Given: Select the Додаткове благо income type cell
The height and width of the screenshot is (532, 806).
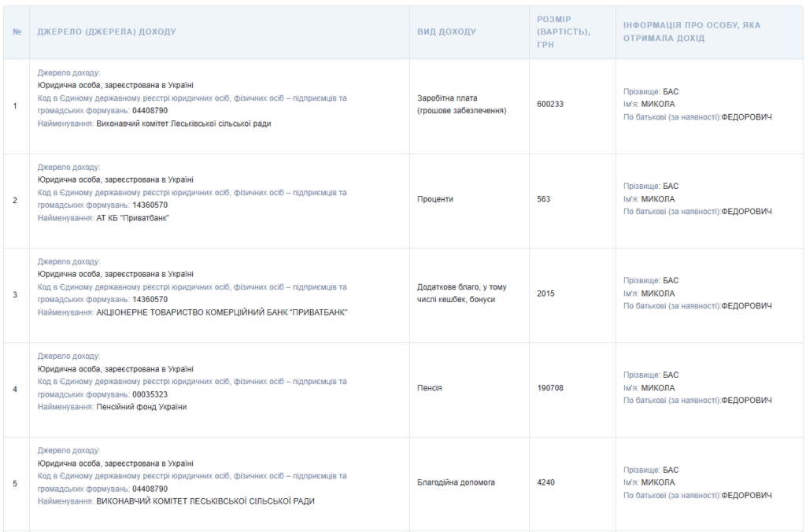Looking at the screenshot, I should 461,294.
